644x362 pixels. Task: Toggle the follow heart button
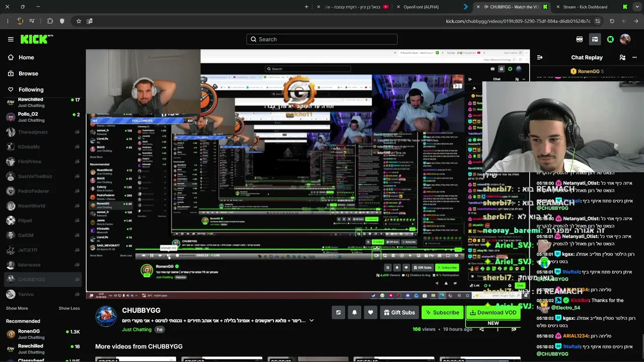[x=370, y=312]
